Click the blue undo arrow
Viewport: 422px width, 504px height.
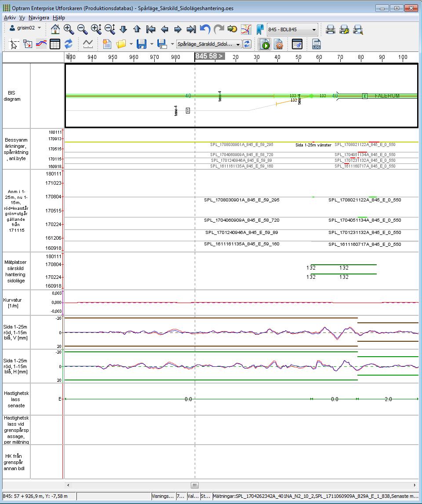point(205,29)
